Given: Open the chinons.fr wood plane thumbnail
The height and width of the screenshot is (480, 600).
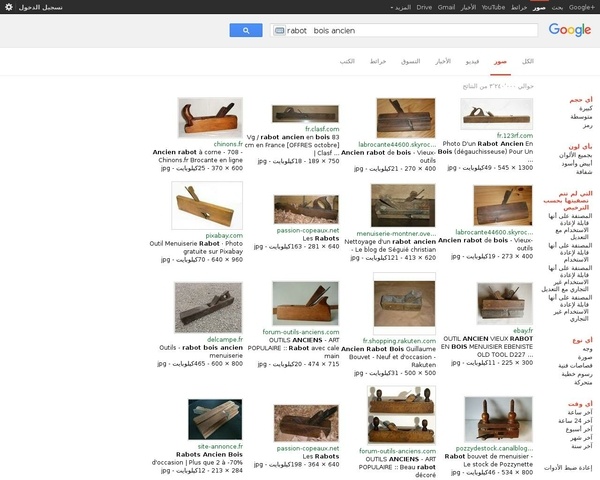Looking at the screenshot, I should click(x=209, y=119).
